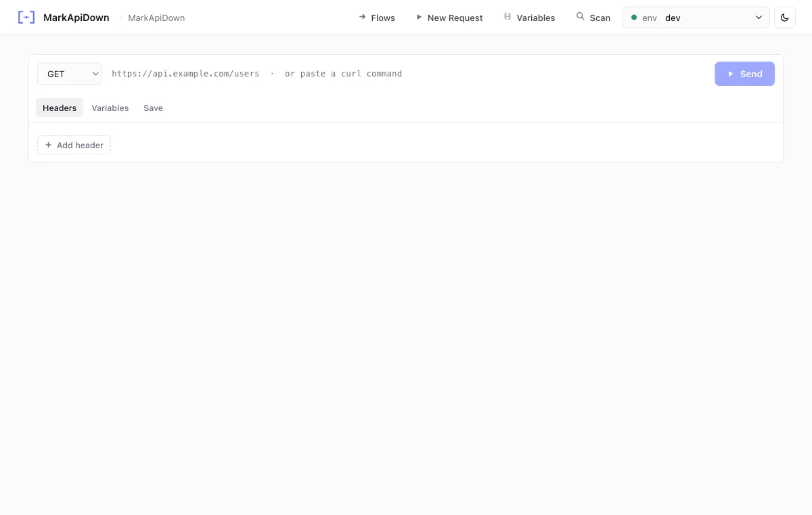Open the Variables page in top navigation
The image size is (812, 515).
[x=529, y=18]
